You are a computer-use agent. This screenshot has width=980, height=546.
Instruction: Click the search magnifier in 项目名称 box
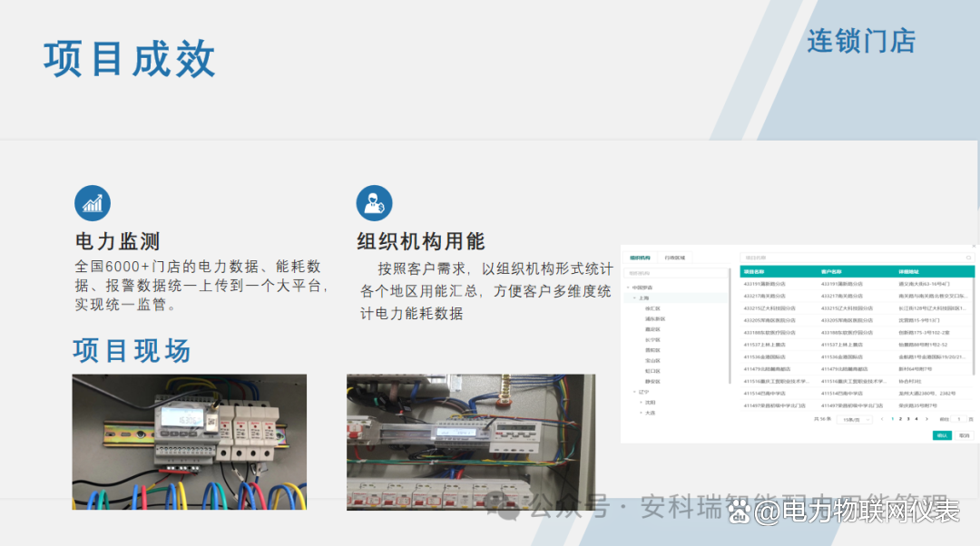(x=969, y=258)
